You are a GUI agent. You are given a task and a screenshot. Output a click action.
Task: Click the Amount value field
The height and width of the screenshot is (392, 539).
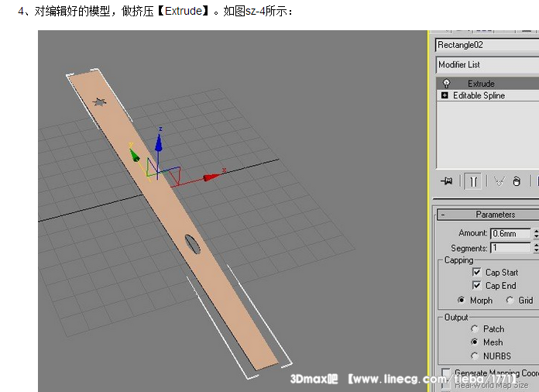coord(510,233)
